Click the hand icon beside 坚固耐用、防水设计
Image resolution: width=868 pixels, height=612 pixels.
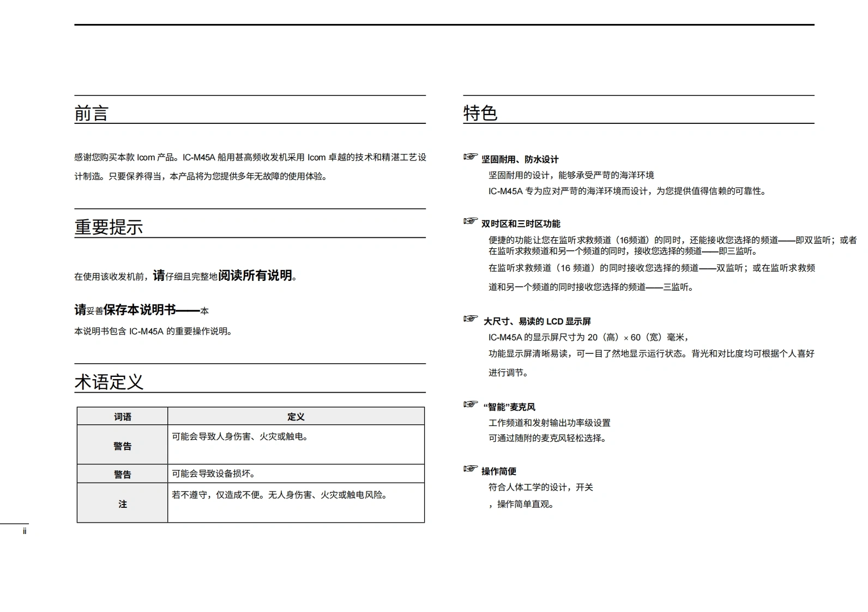click(x=470, y=157)
